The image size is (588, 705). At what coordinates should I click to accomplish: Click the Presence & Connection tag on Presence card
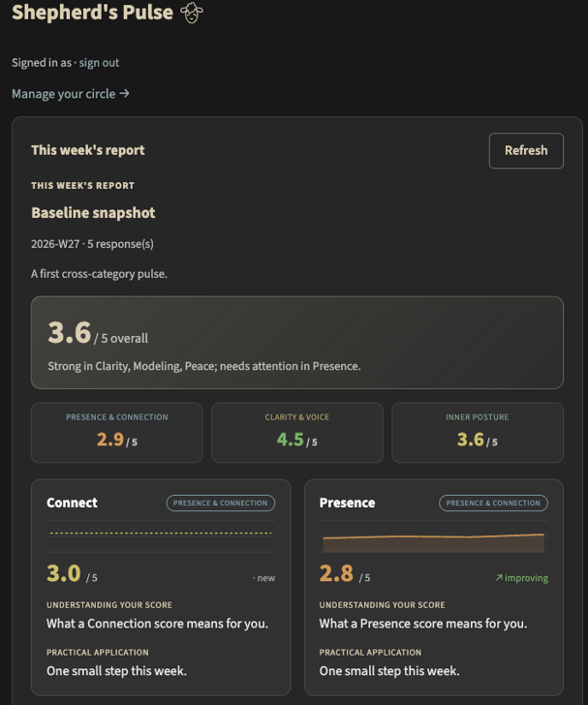(493, 504)
